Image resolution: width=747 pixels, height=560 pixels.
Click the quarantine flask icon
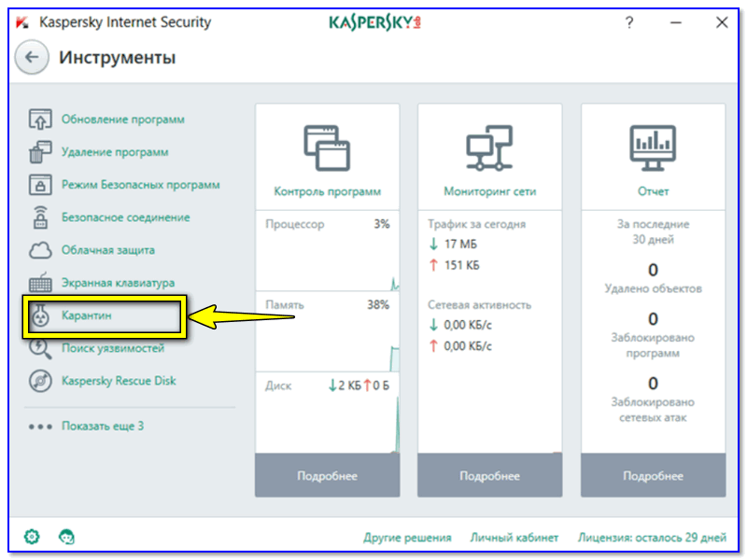pyautogui.click(x=40, y=315)
